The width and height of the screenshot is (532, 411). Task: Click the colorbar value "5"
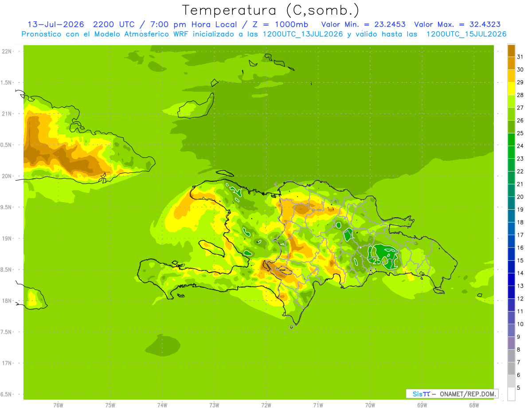[519, 388]
